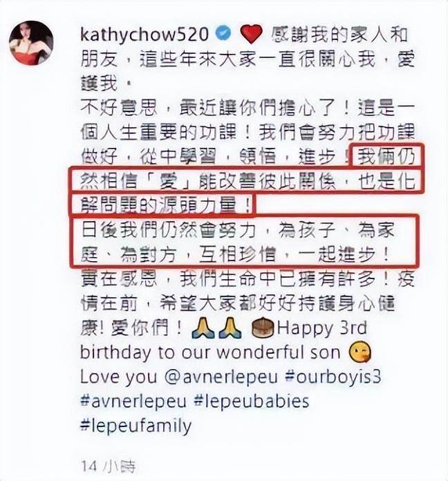The image size is (448, 481).
Task: Open the #avnerlepeu hashtag
Action: click(x=133, y=402)
